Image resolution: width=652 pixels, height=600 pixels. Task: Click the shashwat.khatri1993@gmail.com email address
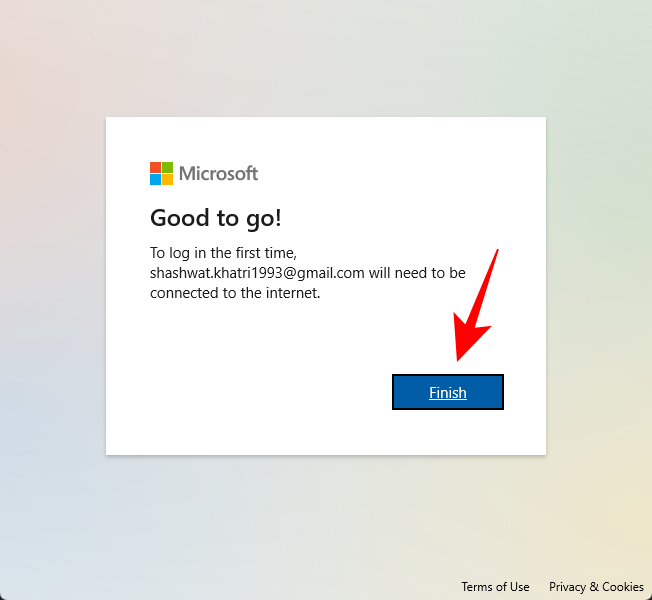(x=257, y=273)
